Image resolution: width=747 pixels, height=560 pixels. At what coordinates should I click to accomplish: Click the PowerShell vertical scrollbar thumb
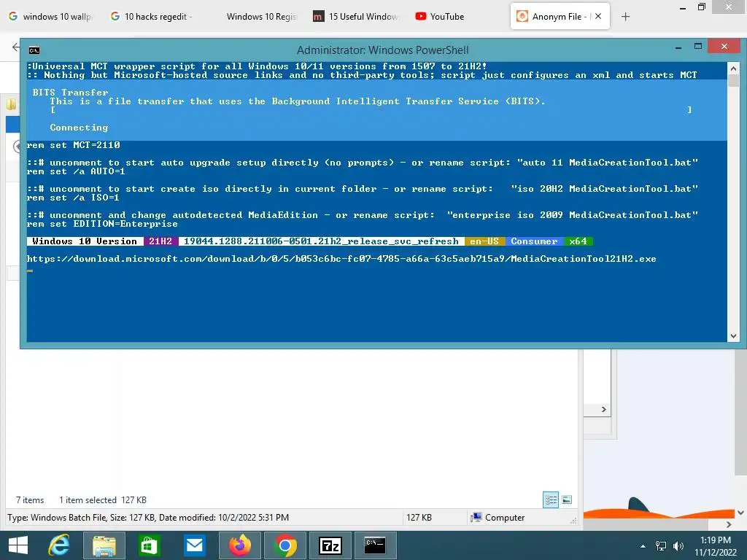click(733, 80)
